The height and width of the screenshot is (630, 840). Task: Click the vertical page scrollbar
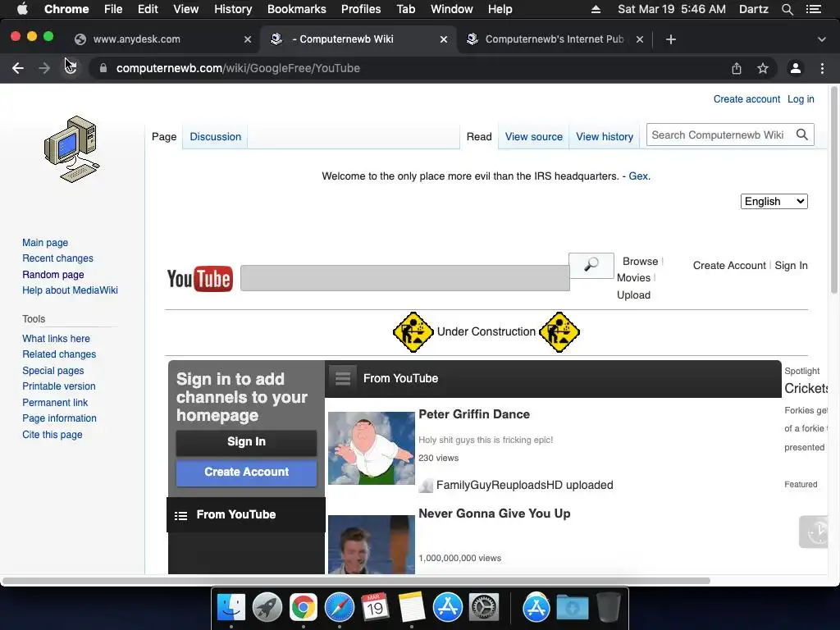(x=834, y=189)
